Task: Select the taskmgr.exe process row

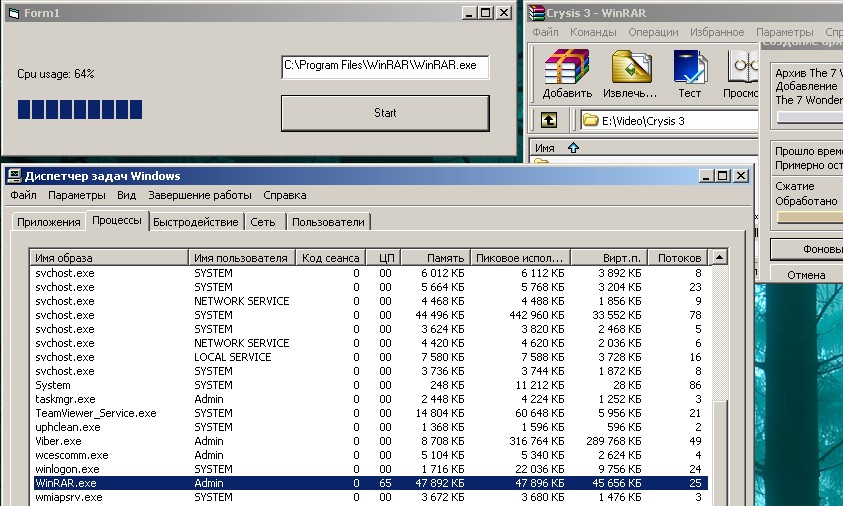Action: 370,399
